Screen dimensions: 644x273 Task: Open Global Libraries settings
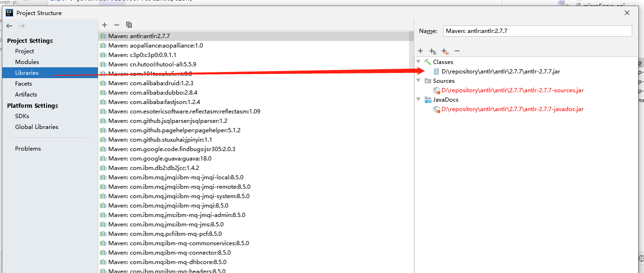pyautogui.click(x=37, y=127)
